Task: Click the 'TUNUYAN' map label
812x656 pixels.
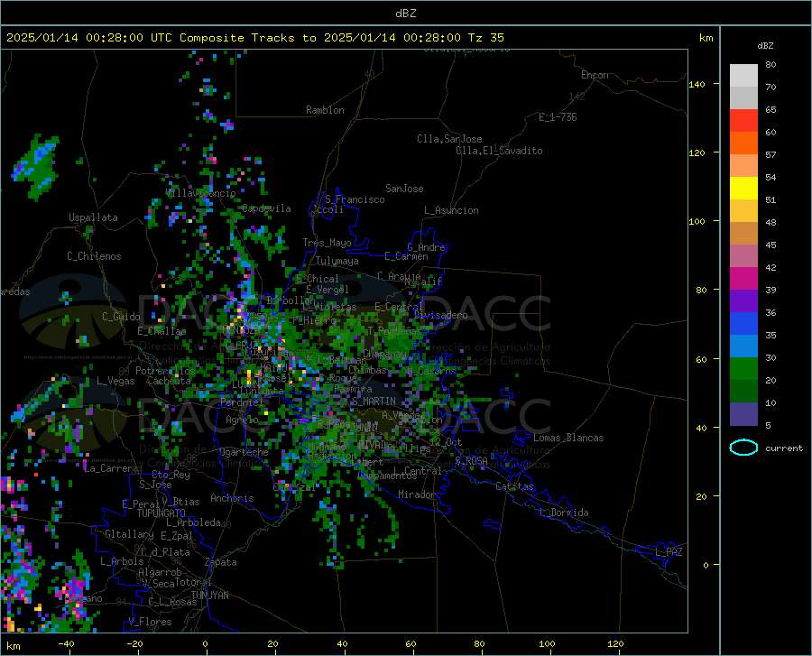Action: pos(209,596)
